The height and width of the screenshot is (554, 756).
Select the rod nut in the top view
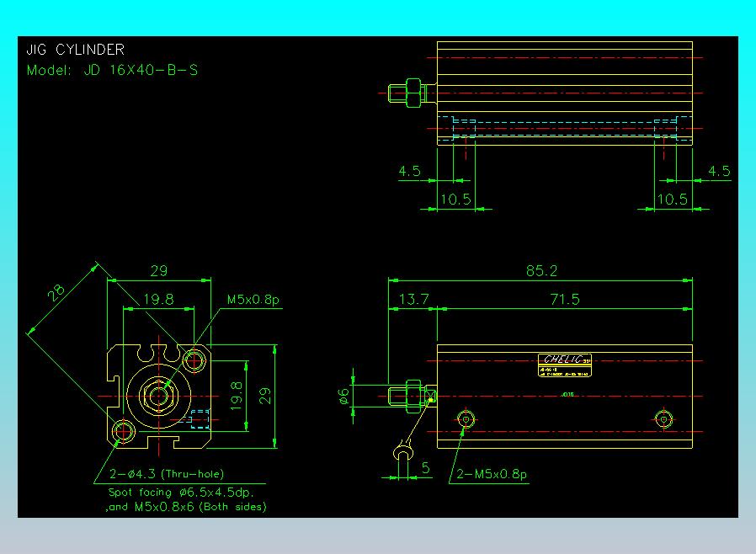413,93
